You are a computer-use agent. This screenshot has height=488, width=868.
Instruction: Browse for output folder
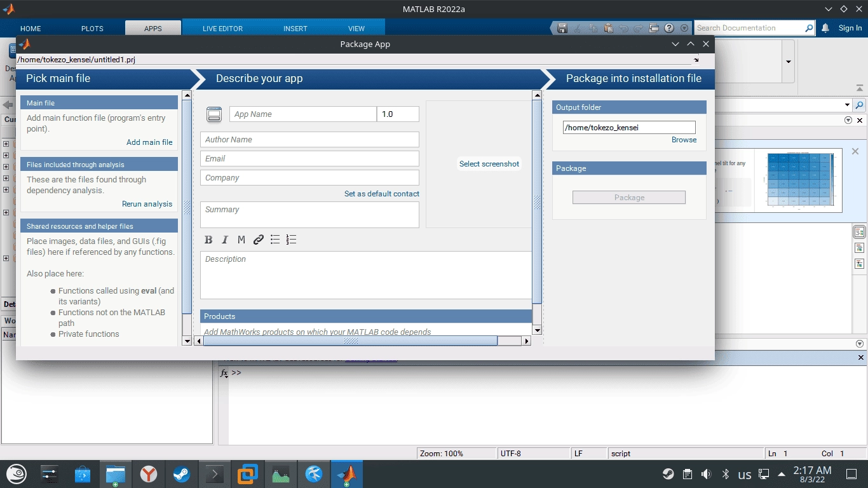point(684,140)
